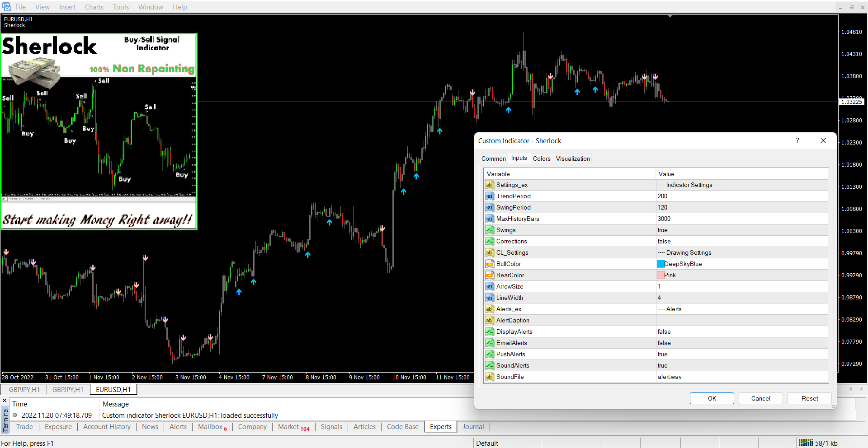Toggle the Corrections false value
This screenshot has height=448, width=868.
pyautogui.click(x=741, y=241)
